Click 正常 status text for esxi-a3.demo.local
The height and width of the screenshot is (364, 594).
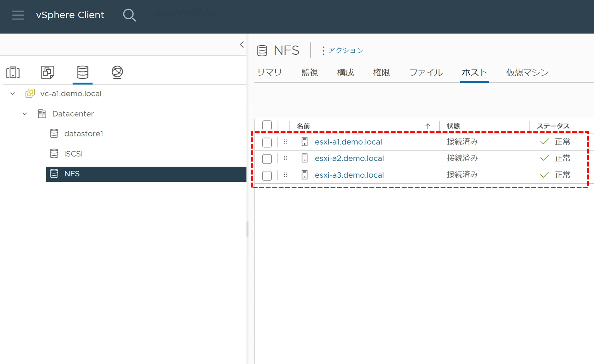tap(563, 175)
